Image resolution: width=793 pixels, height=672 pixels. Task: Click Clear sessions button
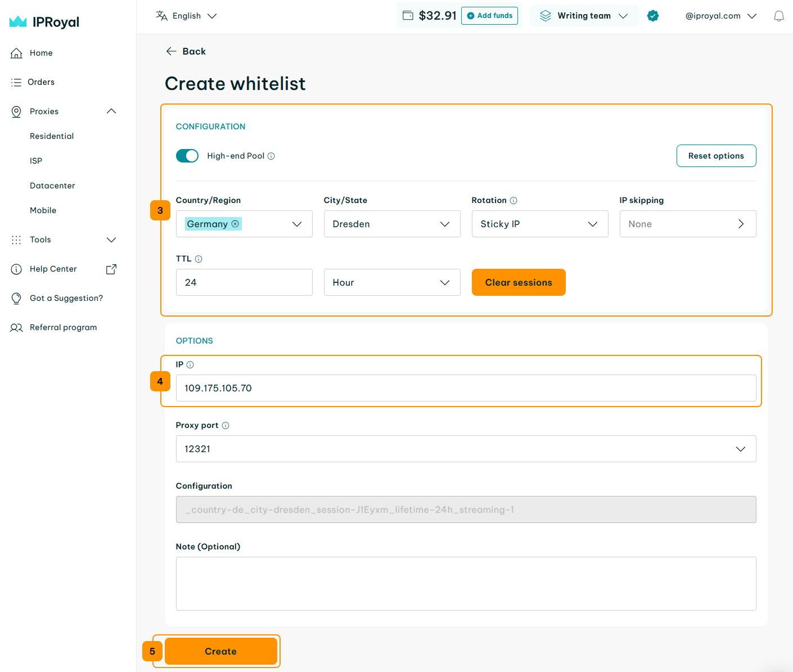519,282
